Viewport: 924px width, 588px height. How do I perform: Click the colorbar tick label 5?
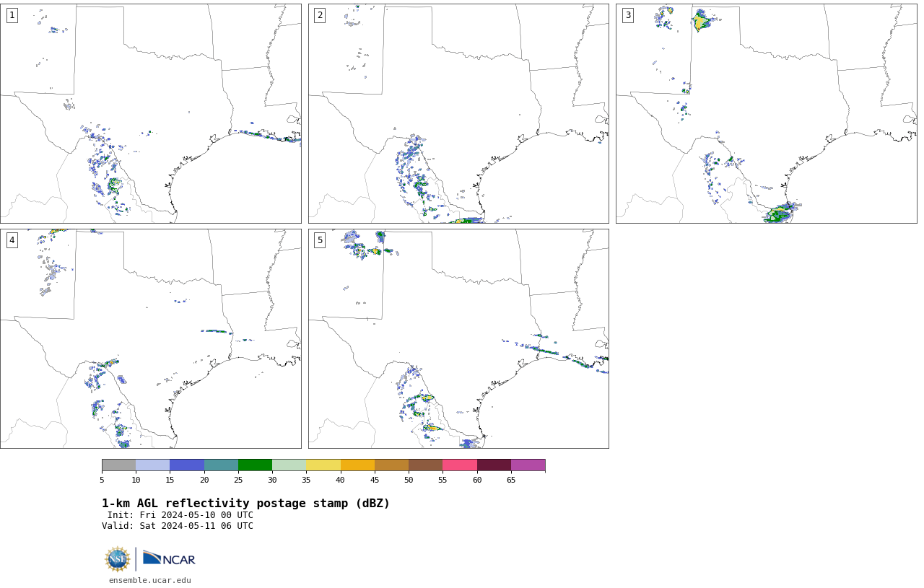[102, 480]
